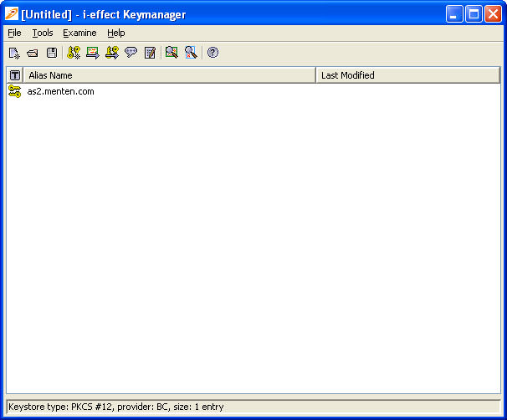Viewport: 507px width, 420px height.
Task: Save the keystore with the floppy disk icon
Action: click(52, 53)
